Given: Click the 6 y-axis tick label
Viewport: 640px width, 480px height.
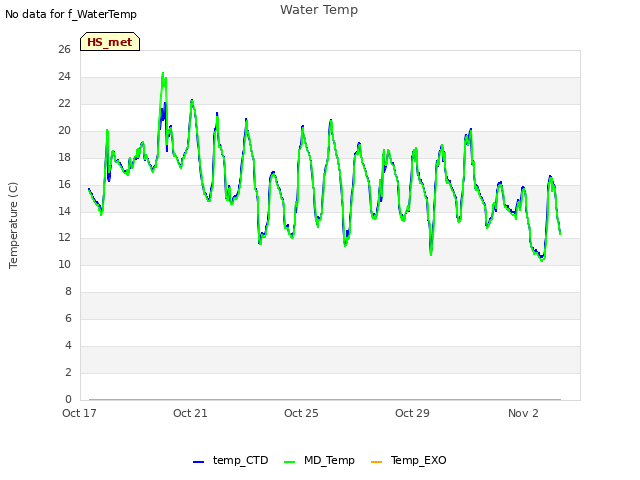Looking at the screenshot, I should [x=68, y=318].
